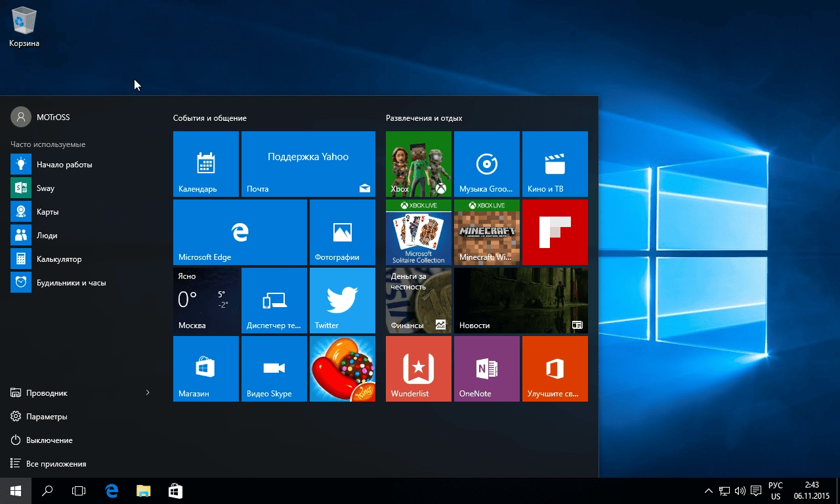The image size is (840, 504).
Task: Open the Почта mail tile
Action: [x=308, y=164]
